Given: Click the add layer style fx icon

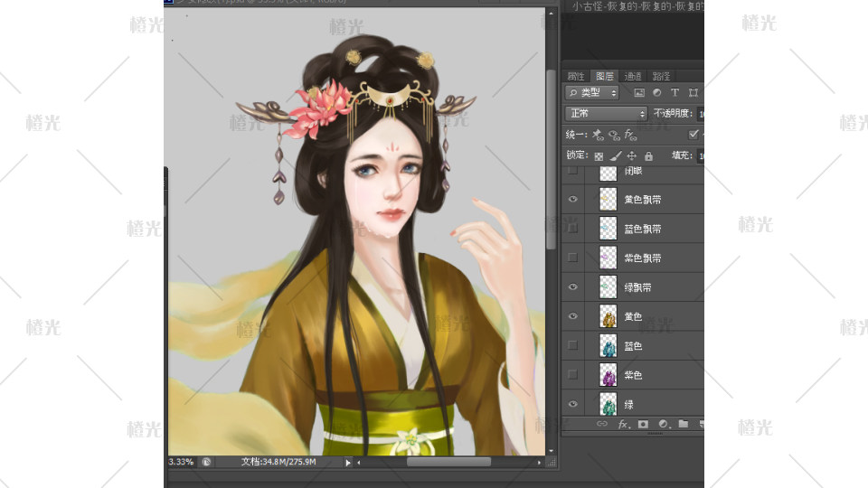Looking at the screenshot, I should coord(623,423).
